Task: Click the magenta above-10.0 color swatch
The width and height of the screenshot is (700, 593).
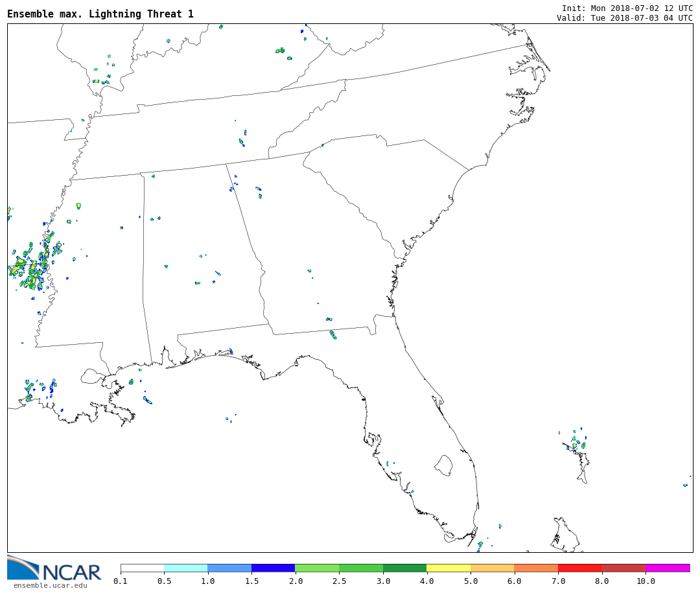Action: point(668,568)
